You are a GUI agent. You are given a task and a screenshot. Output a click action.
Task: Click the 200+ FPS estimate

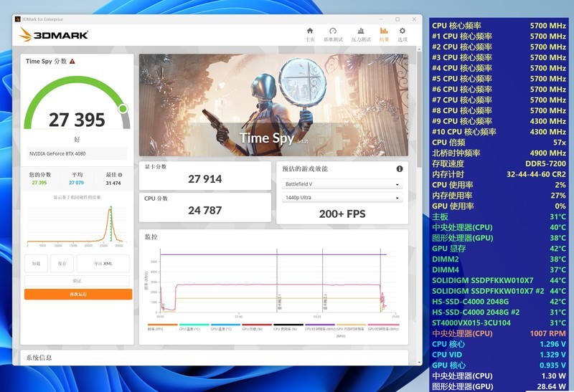coord(342,214)
